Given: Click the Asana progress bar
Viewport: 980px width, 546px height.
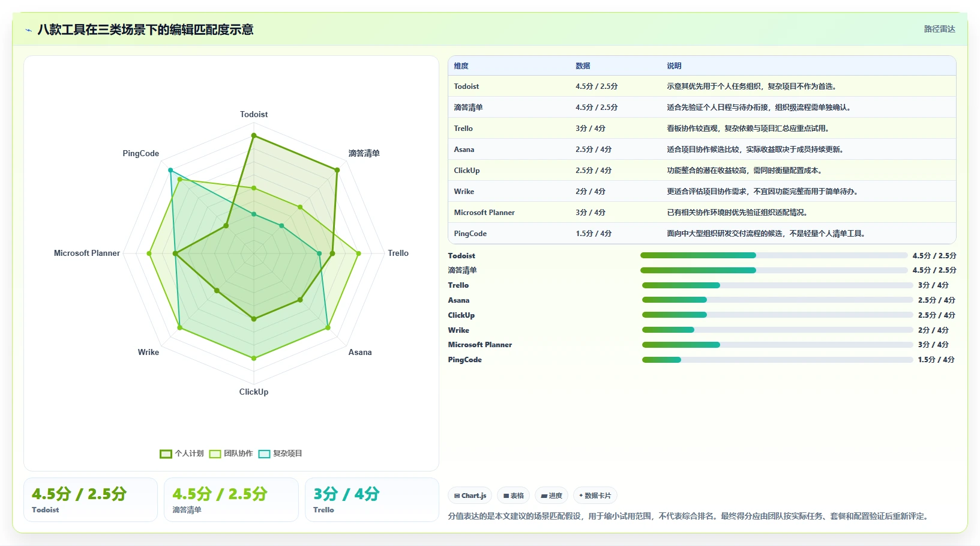Looking at the screenshot, I should pyautogui.click(x=777, y=300).
